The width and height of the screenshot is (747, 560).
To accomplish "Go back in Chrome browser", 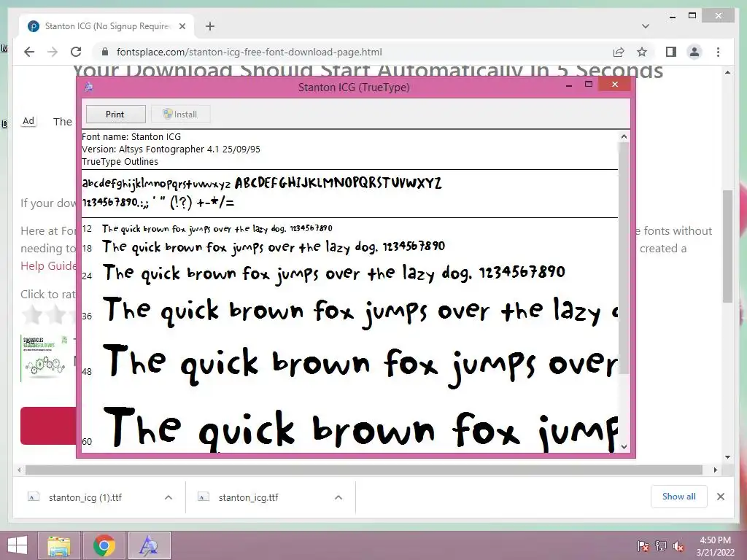I will pos(29,52).
